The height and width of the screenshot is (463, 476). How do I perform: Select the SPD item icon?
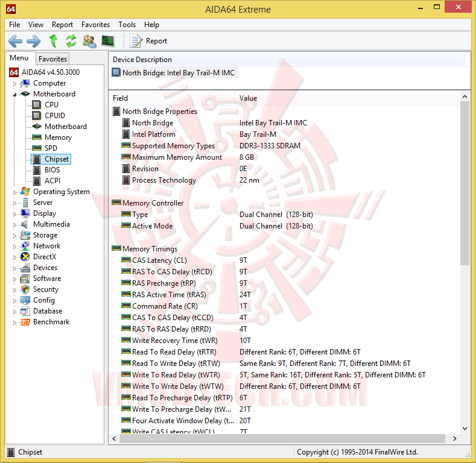click(x=37, y=148)
